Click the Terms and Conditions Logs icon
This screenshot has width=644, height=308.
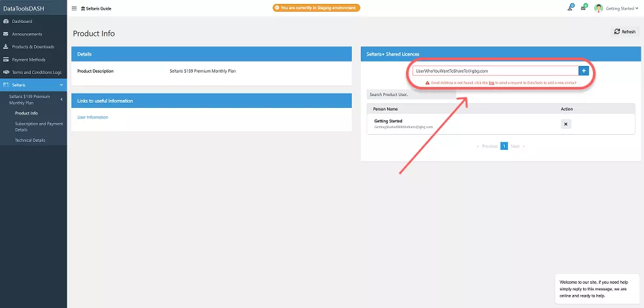click(x=6, y=73)
